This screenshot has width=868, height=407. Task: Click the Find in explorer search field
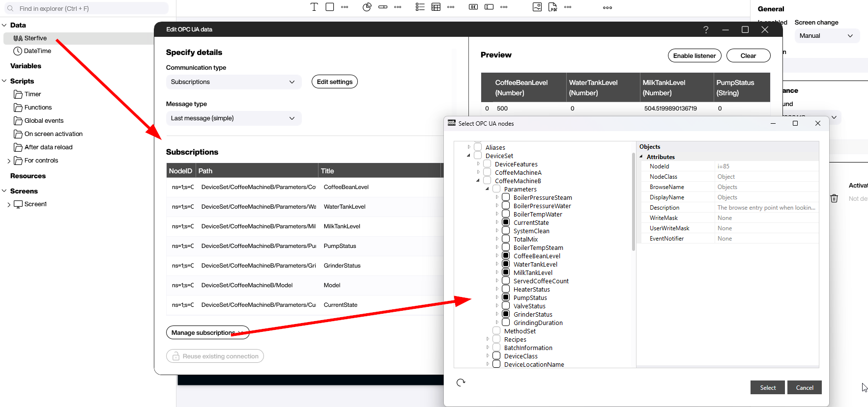pyautogui.click(x=88, y=8)
